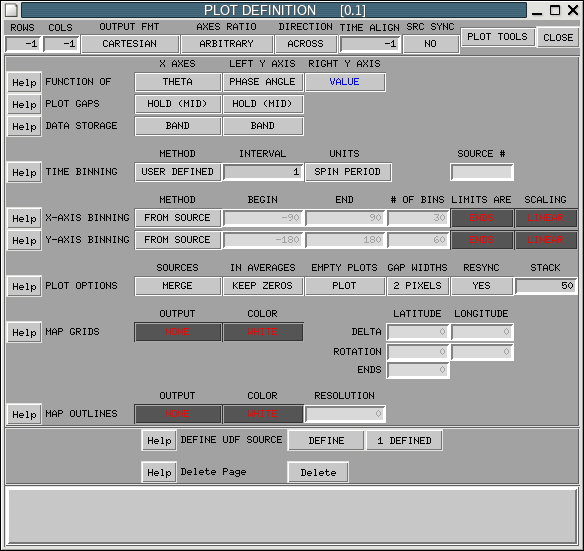Click the map grids ENDS field
584x551 pixels.
(x=418, y=370)
